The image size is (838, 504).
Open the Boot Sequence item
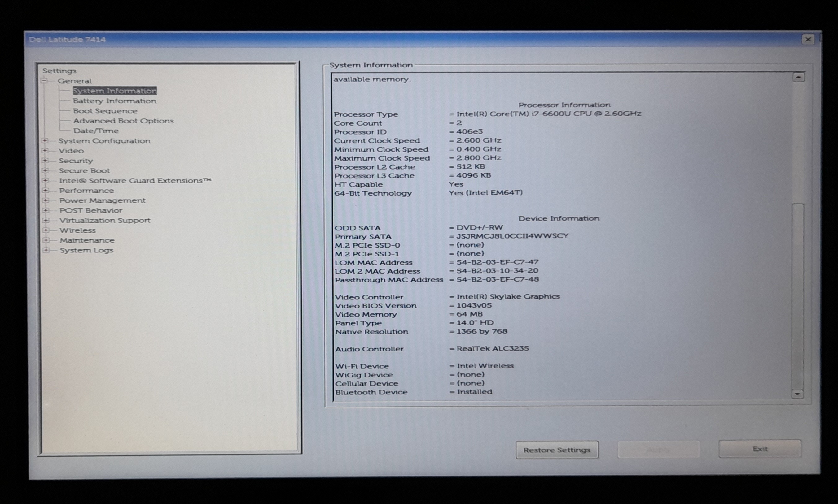tap(105, 111)
